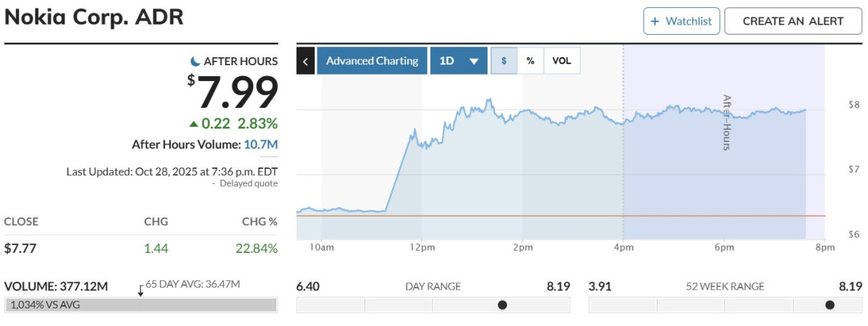This screenshot has width=868, height=326.
Task: Collapse the chart panel with the left chevron
Action: [x=305, y=61]
